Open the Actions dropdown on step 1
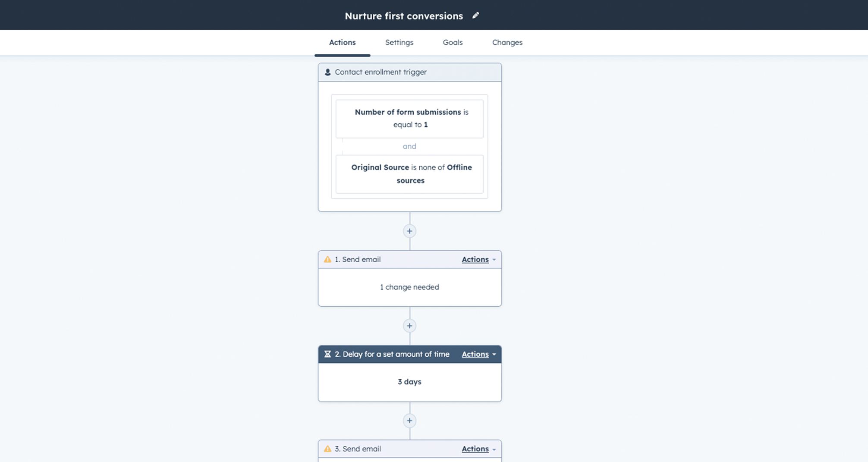Screen dimensions: 868x462 (x=477, y=259)
